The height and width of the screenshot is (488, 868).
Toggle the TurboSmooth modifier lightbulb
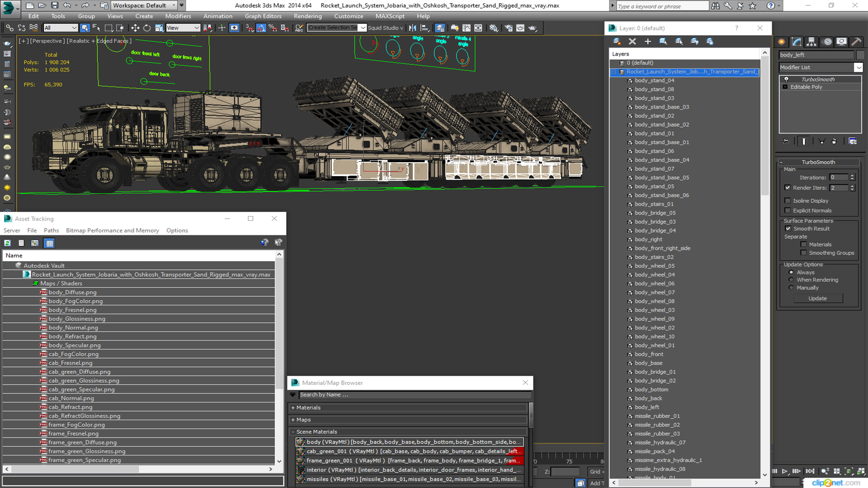[x=786, y=80]
